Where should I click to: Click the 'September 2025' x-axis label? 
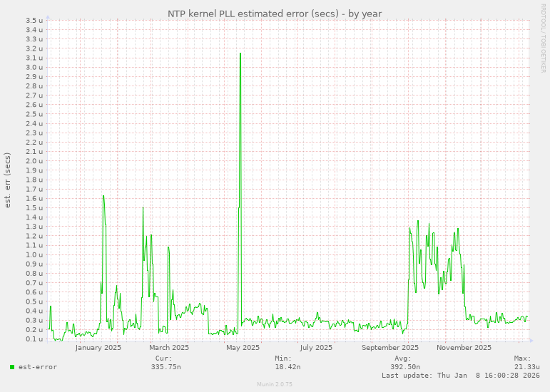pyautogui.click(x=390, y=348)
